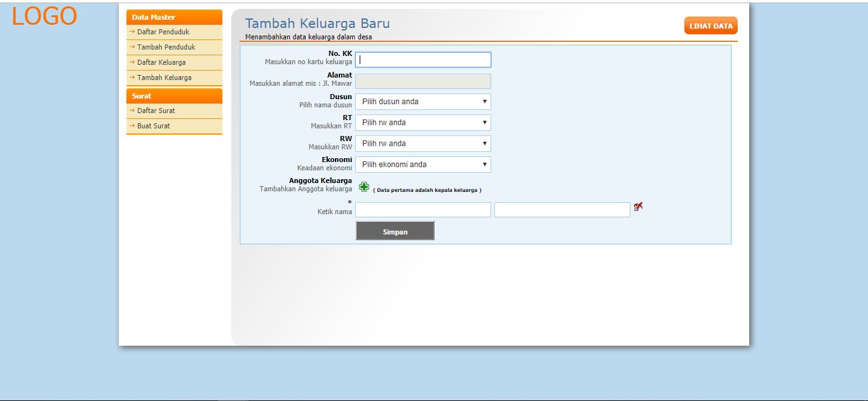Viewport: 868px width, 401px height.
Task: Click the arrow icon beside "Tambah Penduduk"
Action: click(x=132, y=47)
